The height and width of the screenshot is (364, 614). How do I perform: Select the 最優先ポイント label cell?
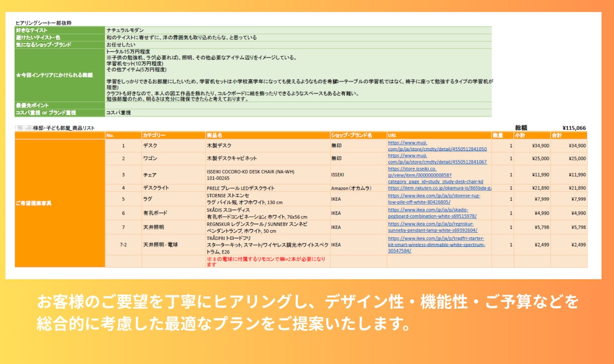[60, 106]
